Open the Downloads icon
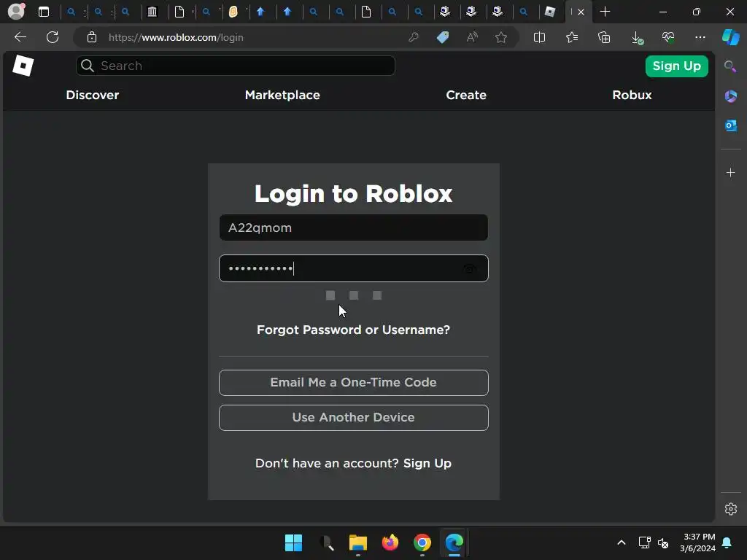747x560 pixels. pyautogui.click(x=637, y=38)
